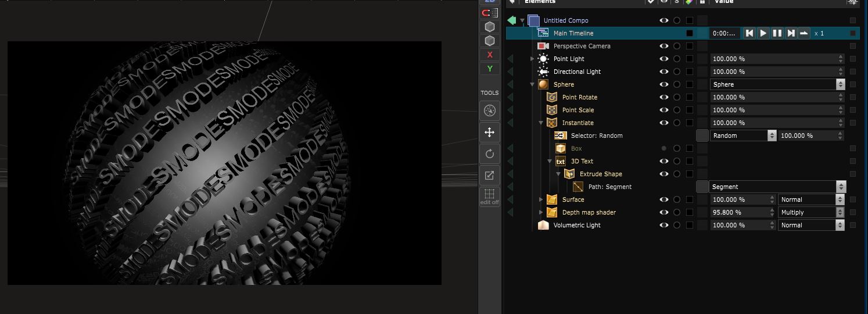This screenshot has height=314, width=868.
Task: Toggle visibility of Point Light
Action: click(x=664, y=59)
